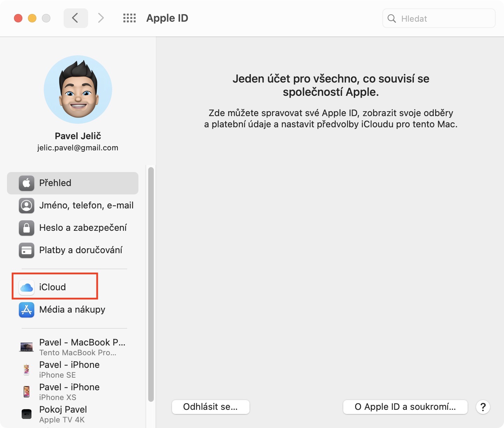Click the iPhone XS device icon
The height and width of the screenshot is (428, 504).
click(x=27, y=392)
